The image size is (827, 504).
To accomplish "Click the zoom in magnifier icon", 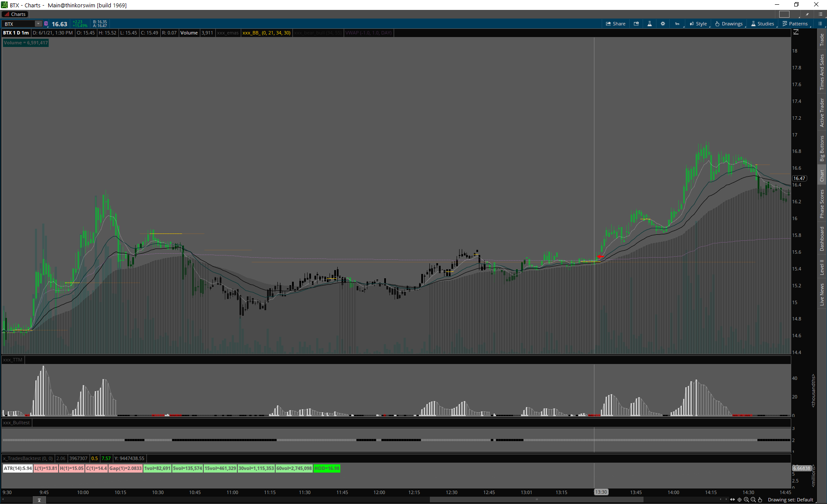I will pyautogui.click(x=746, y=500).
